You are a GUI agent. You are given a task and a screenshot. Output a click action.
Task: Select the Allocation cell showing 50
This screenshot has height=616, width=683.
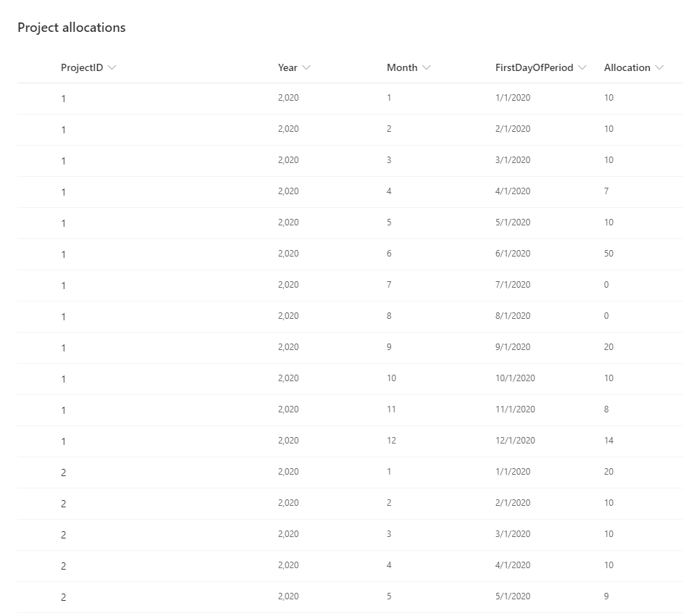[x=608, y=254]
